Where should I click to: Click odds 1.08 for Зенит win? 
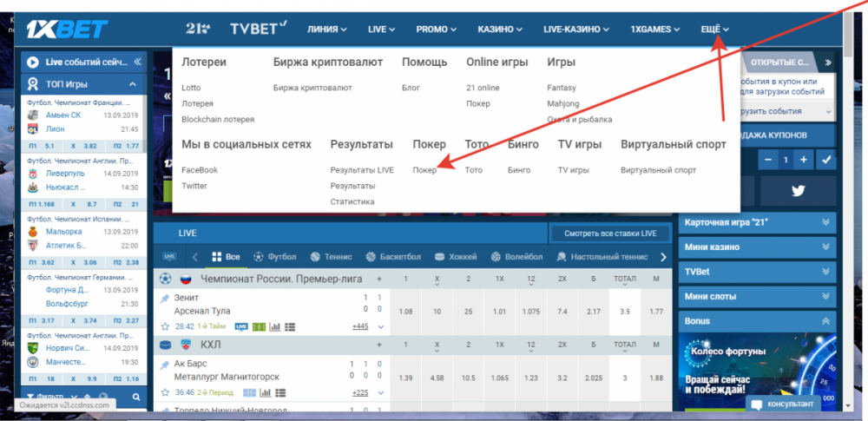tap(404, 311)
